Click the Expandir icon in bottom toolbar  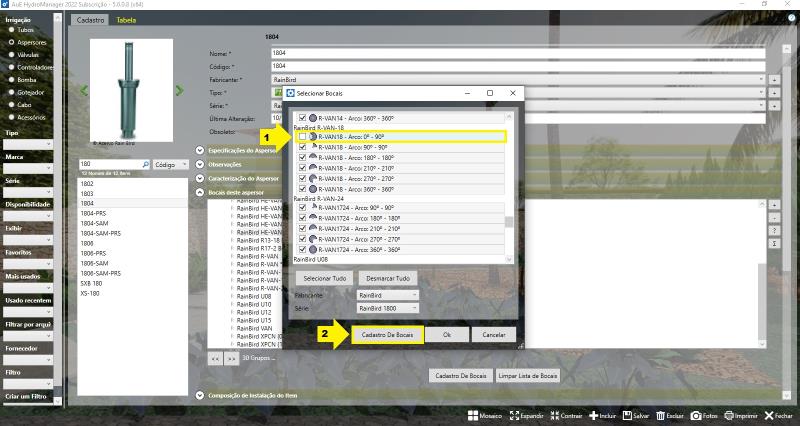(x=515, y=415)
